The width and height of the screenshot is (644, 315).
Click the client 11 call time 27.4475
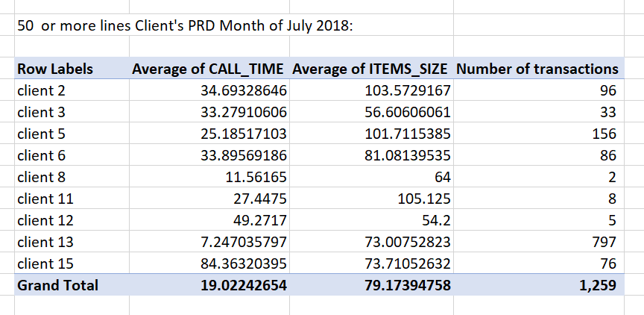(262, 199)
